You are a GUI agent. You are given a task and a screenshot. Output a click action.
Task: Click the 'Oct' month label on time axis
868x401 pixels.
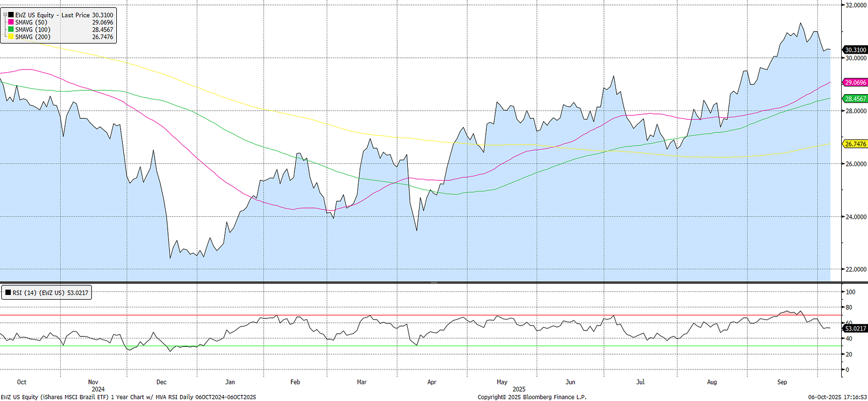pyautogui.click(x=22, y=382)
